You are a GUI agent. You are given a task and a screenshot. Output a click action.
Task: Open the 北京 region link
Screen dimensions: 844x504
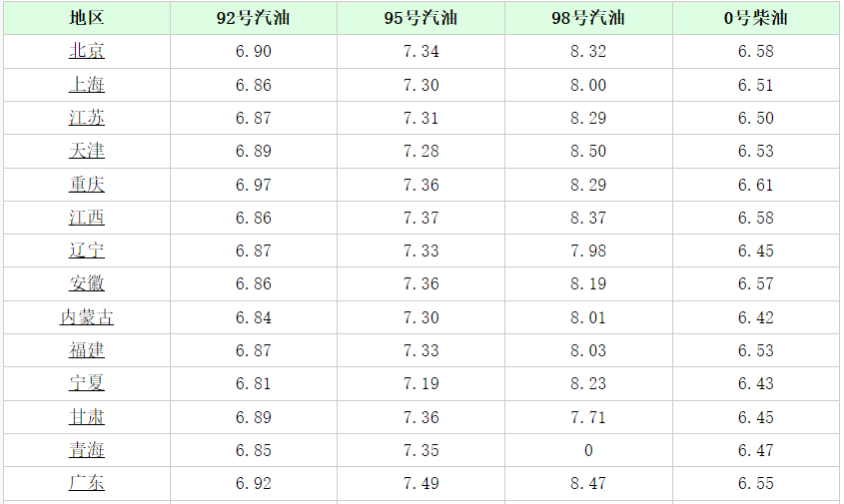(x=87, y=51)
